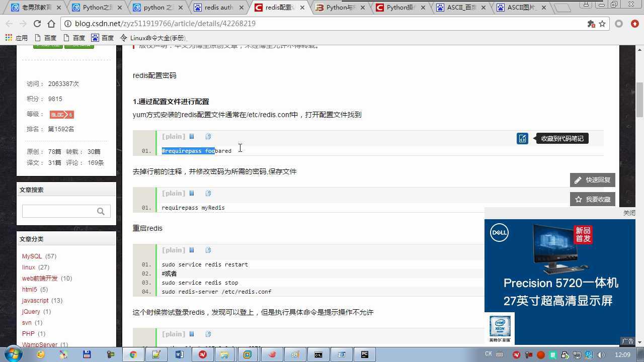Open the 应用 apps bookmark icon
Viewport: 644px width, 362px height.
[x=17, y=38]
